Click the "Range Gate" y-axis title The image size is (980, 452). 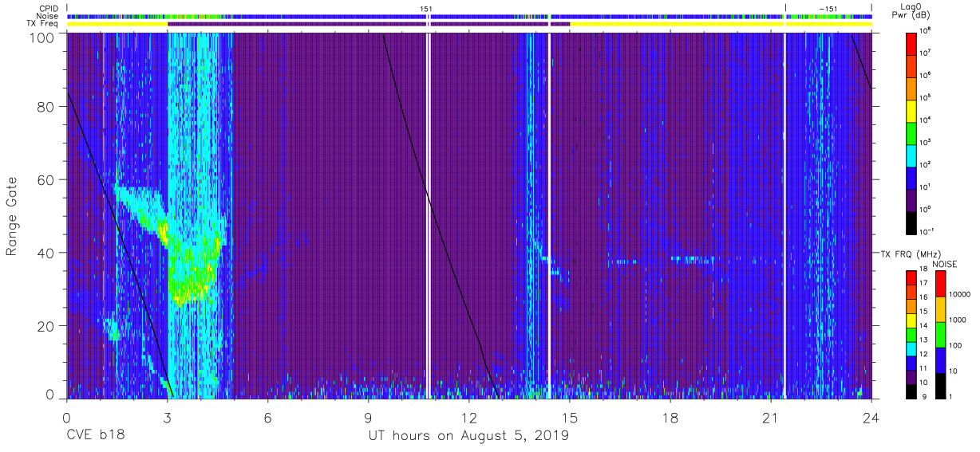(13, 217)
